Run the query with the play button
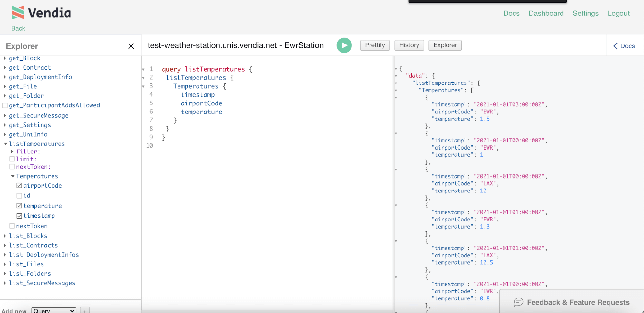 point(344,45)
